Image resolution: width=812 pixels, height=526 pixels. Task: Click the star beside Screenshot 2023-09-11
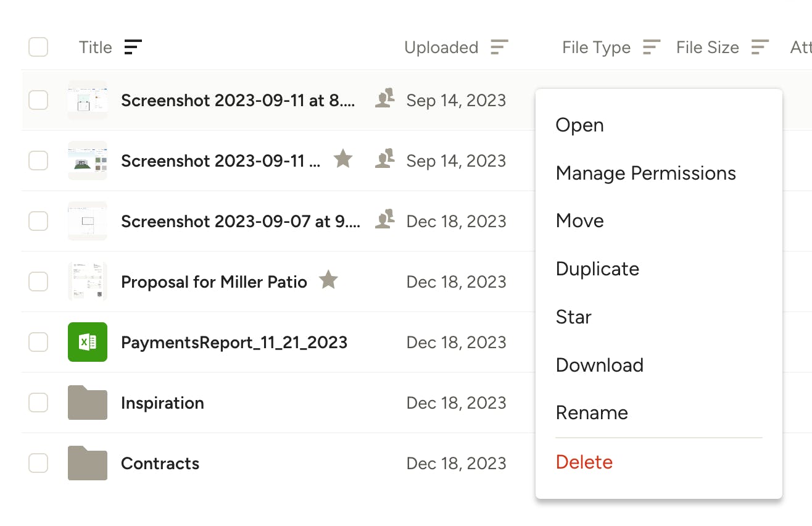[x=343, y=159]
